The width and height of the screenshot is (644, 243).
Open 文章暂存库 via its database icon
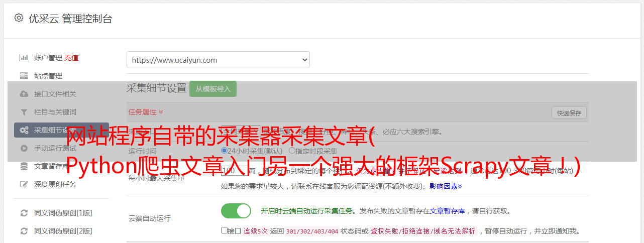point(24,166)
